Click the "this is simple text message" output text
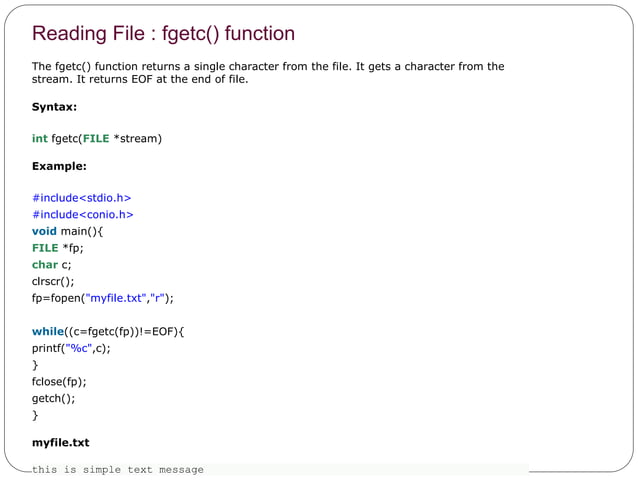Screen dimensions: 638x493 click(117, 470)
